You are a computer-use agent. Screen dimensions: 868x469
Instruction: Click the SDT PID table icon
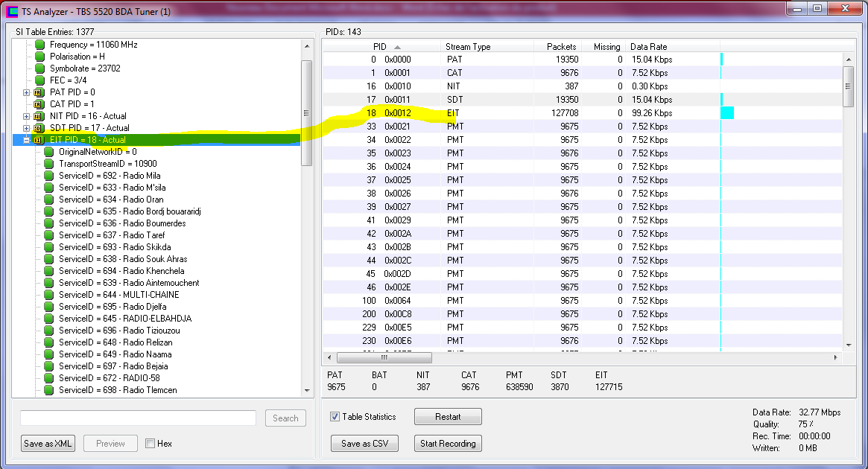pos(39,128)
